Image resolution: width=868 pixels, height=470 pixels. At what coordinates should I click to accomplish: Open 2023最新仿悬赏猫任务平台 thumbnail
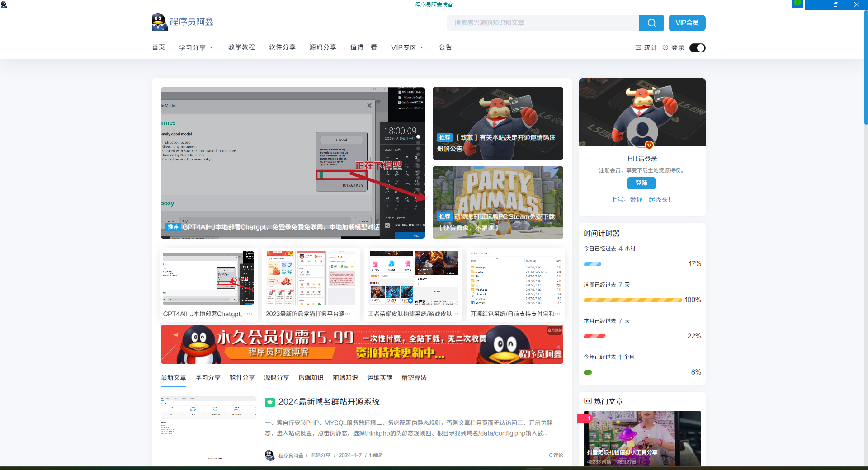click(311, 284)
